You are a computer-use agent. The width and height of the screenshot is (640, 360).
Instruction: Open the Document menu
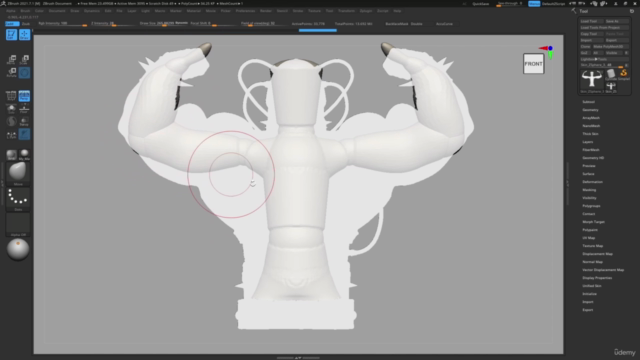57,11
